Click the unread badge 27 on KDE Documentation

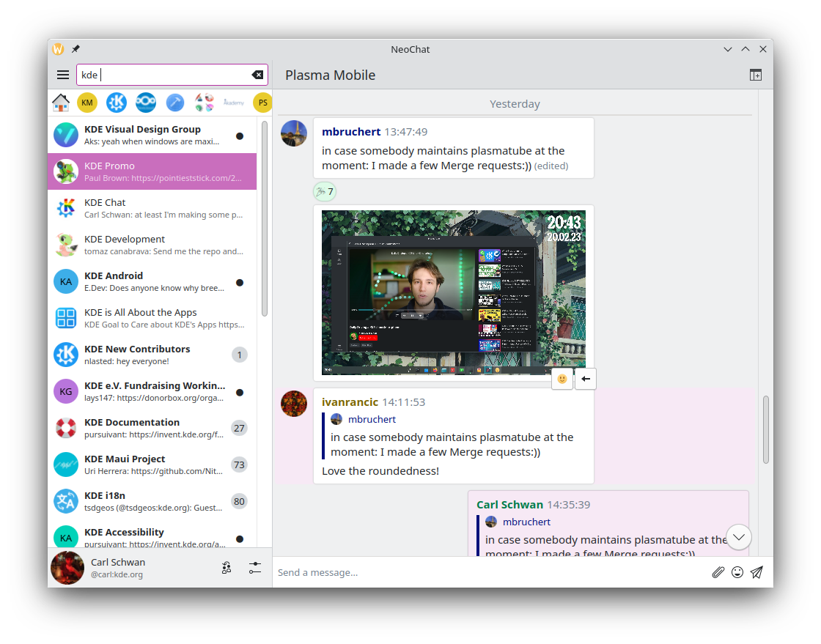[x=239, y=428]
